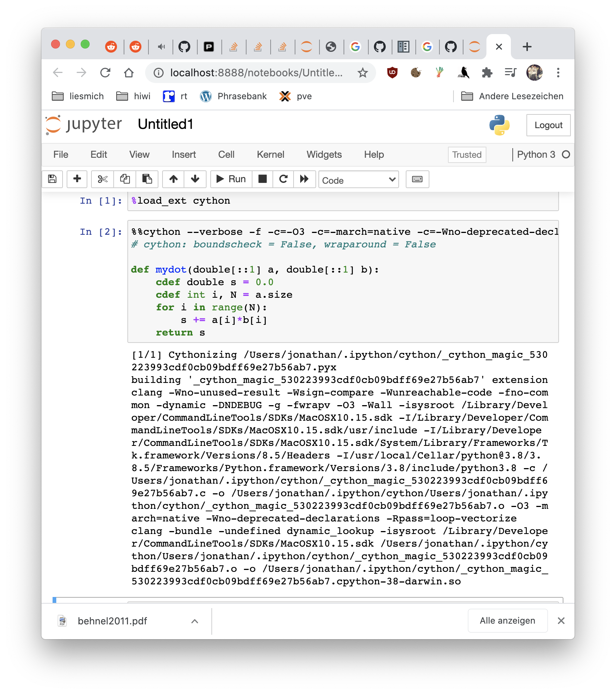Open the Cell menu
Viewport: 616px width, 694px height.
tap(226, 154)
